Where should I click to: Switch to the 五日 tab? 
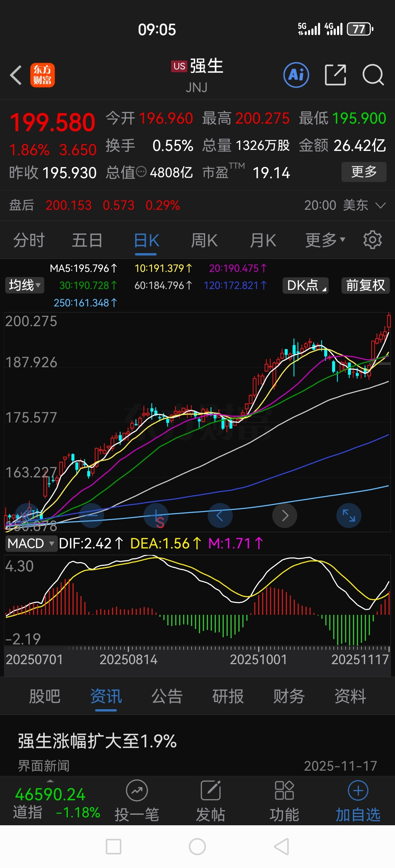87,240
